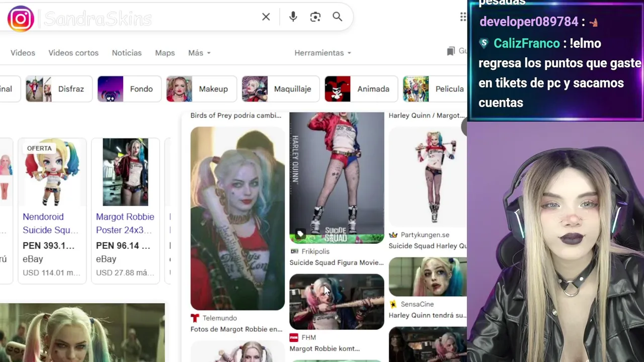Click the PEN 96.14 price text
Viewport: 644px width, 362px height.
(123, 246)
